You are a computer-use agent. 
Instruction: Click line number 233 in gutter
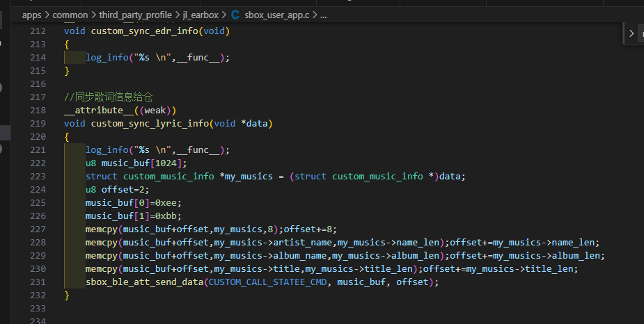(38, 309)
